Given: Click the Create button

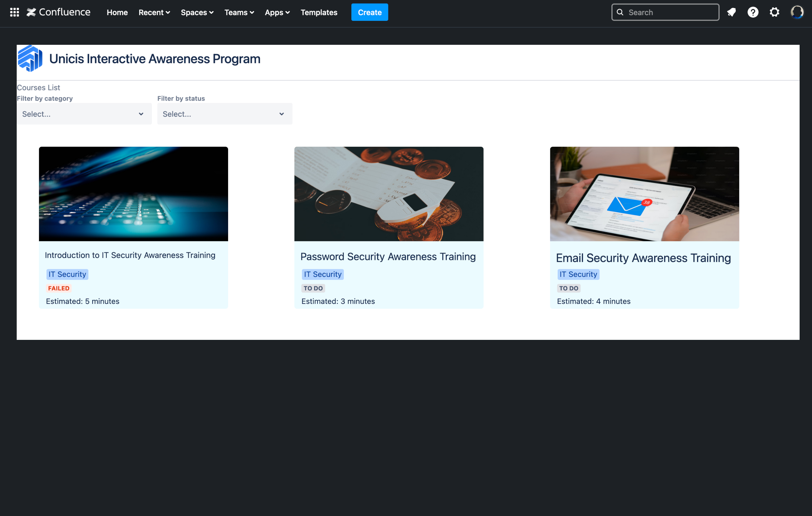Looking at the screenshot, I should point(369,12).
